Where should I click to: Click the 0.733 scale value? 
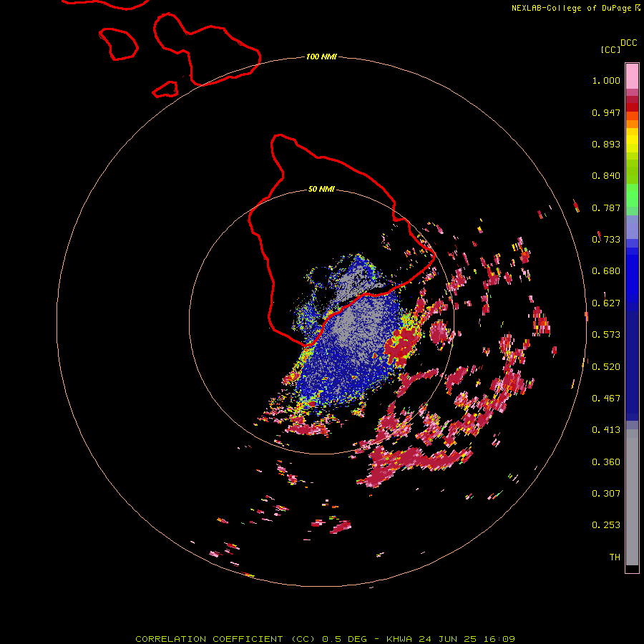pos(606,240)
